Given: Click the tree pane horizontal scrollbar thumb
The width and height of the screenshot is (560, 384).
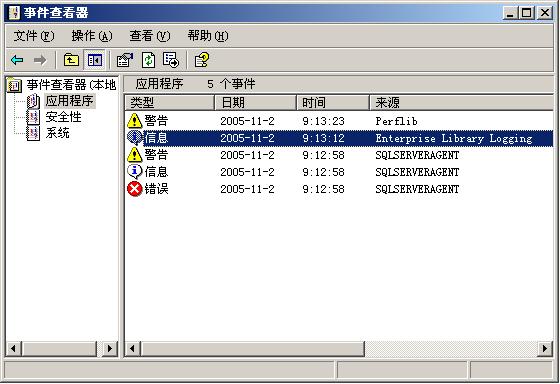Looking at the screenshot, I should [x=59, y=348].
